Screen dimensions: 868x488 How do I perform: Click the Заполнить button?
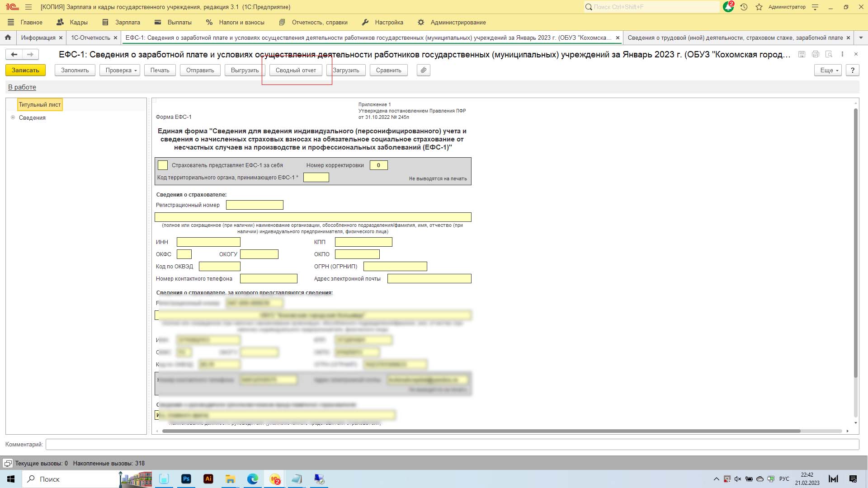click(x=75, y=70)
